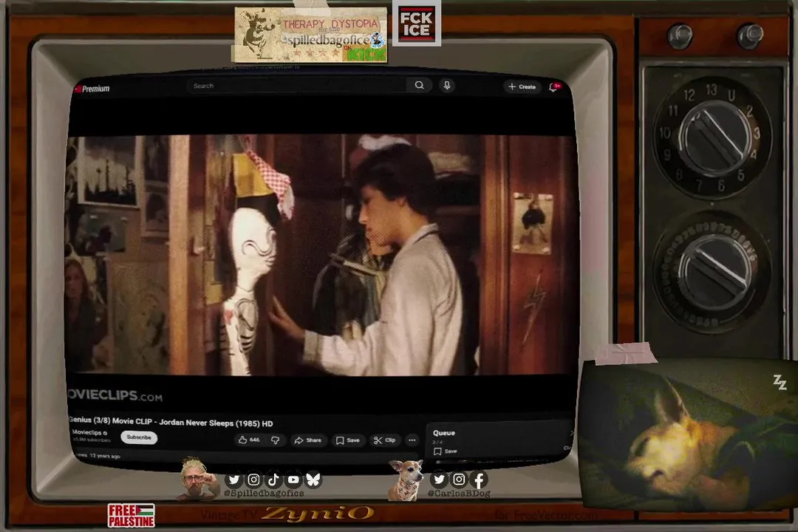The width and height of the screenshot is (798, 532).
Task: Click the YouTube icon above @Spilledbagofice
Action: pos(293,480)
